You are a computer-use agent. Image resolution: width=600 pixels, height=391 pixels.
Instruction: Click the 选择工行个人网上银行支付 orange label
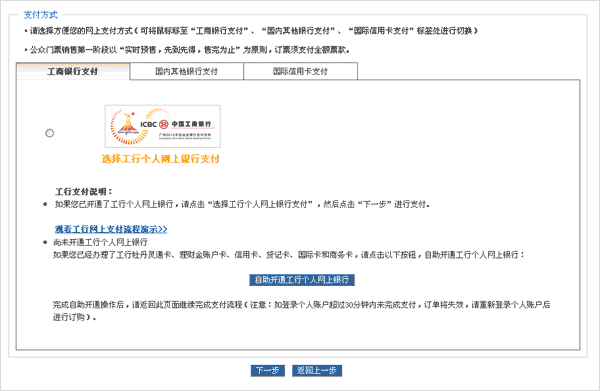click(x=161, y=159)
